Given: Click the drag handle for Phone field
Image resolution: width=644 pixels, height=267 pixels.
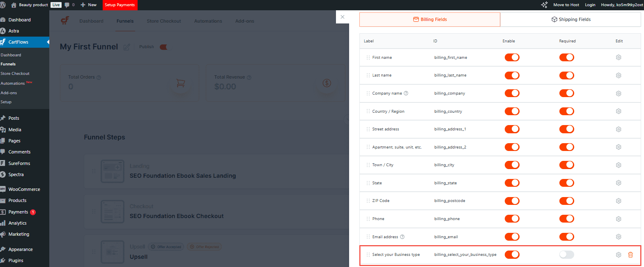Looking at the screenshot, I should [x=368, y=219].
